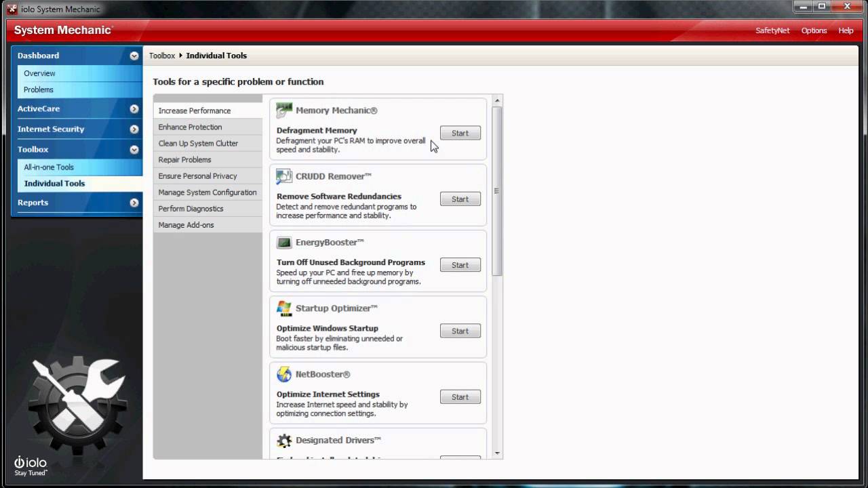
Task: Expand the ActiveCare section
Action: click(134, 108)
